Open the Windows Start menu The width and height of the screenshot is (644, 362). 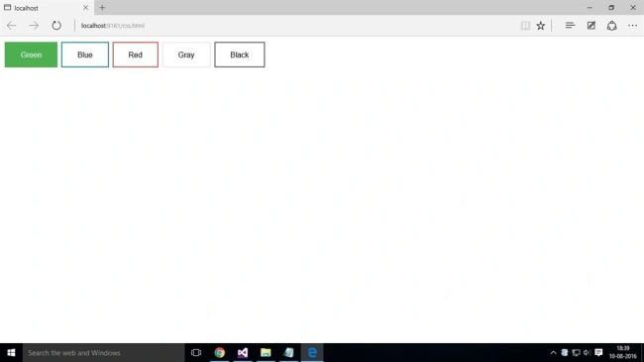click(11, 352)
